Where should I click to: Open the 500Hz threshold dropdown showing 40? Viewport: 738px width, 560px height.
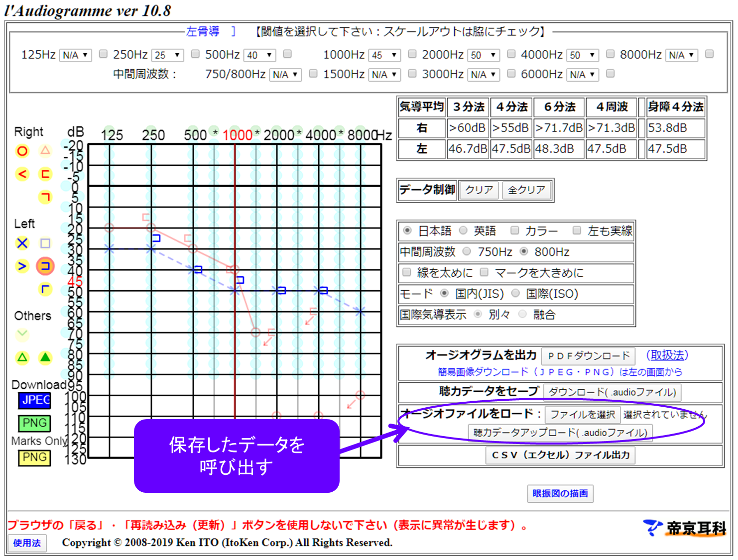point(260,55)
